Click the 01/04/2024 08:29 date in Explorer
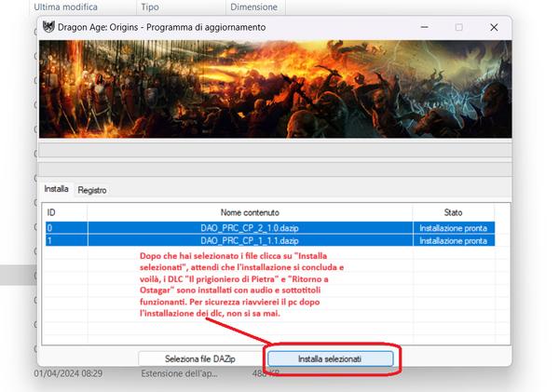The height and width of the screenshot is (392, 559). pyautogui.click(x=68, y=373)
